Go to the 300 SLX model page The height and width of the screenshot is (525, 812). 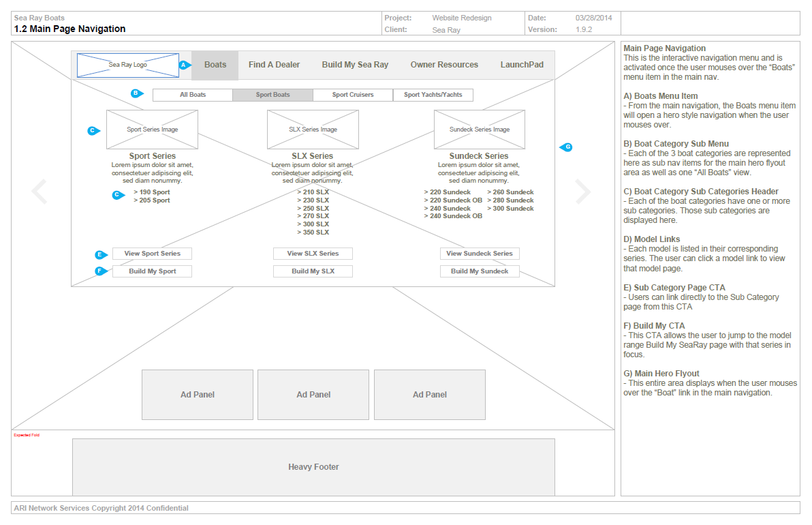pos(313,224)
